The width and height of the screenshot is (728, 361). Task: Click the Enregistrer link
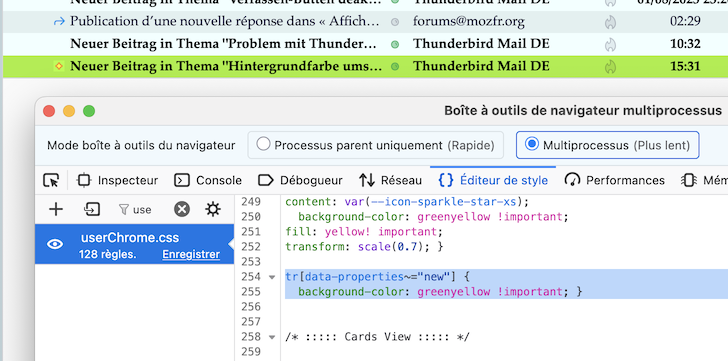coord(191,254)
